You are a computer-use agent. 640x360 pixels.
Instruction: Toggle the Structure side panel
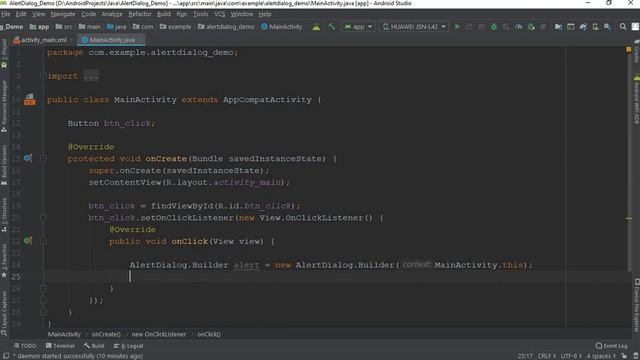click(x=4, y=215)
